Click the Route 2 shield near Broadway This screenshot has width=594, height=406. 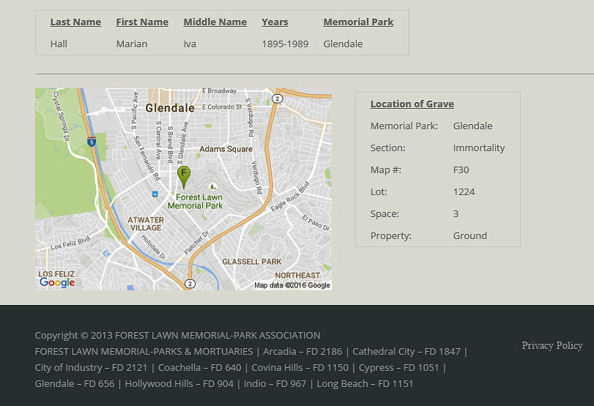coord(277,98)
